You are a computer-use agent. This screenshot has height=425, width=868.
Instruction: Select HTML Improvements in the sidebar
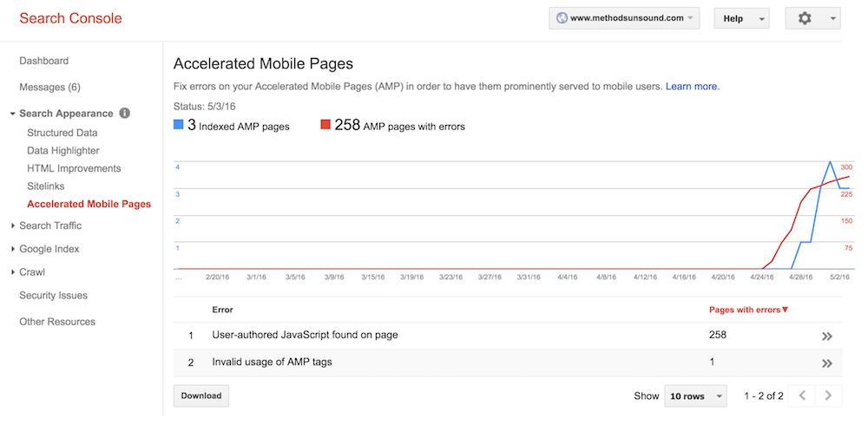tap(74, 168)
